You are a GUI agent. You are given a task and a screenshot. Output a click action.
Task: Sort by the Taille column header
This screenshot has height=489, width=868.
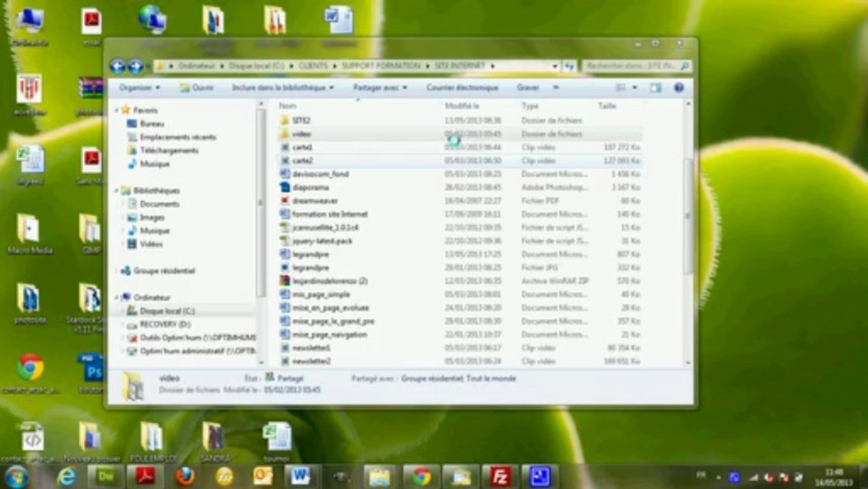click(607, 106)
